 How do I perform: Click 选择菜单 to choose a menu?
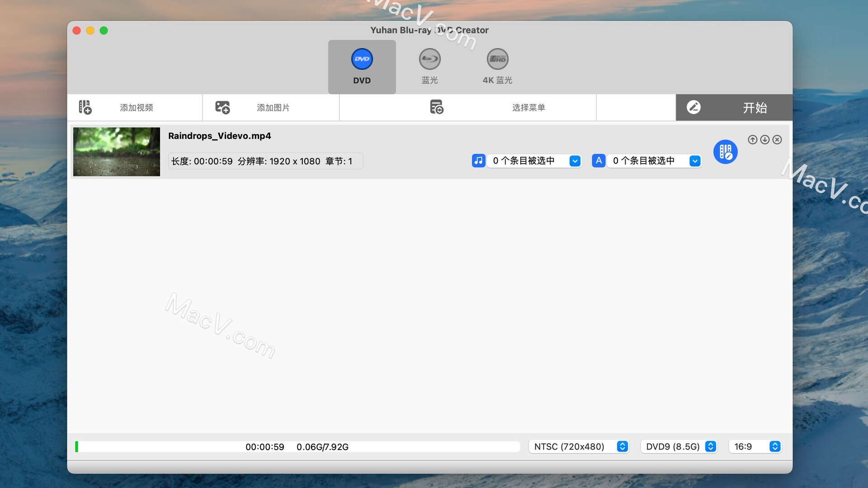click(528, 108)
